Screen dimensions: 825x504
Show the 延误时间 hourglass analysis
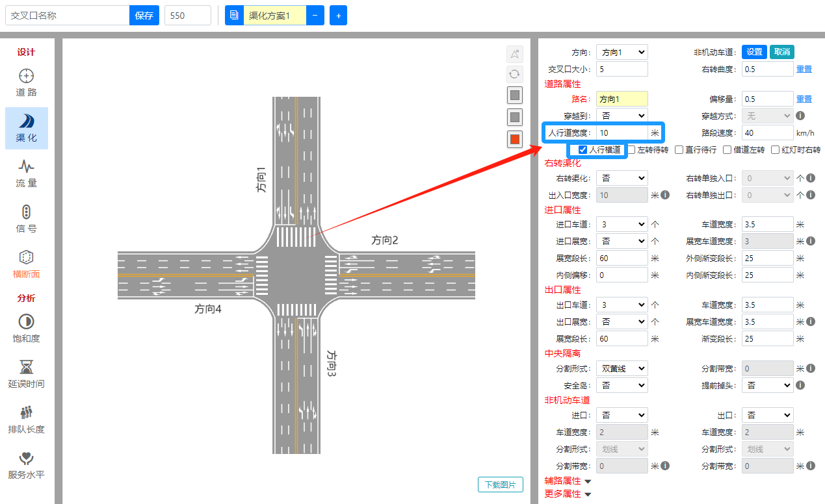26,374
